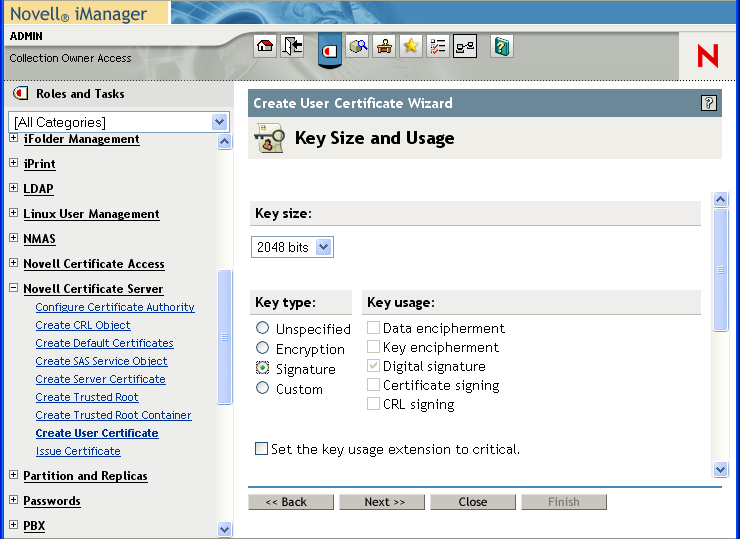Open Create User Certificate task

[97, 433]
